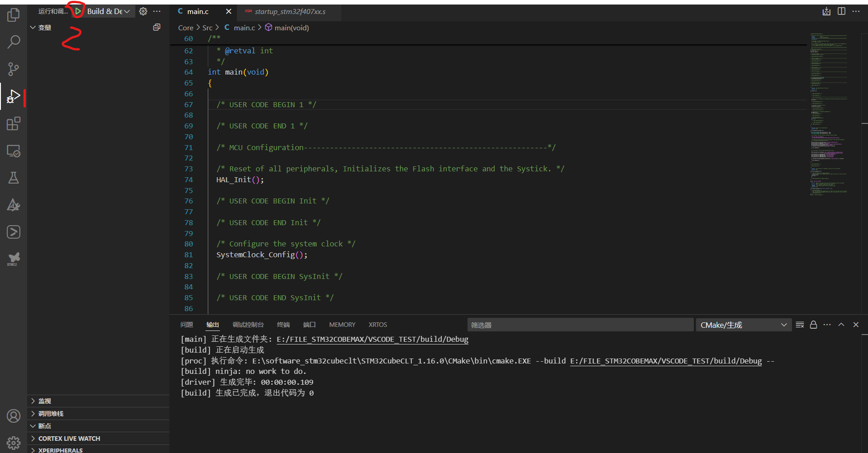Open the Testing flask view
This screenshot has width=868, height=453.
point(14,177)
